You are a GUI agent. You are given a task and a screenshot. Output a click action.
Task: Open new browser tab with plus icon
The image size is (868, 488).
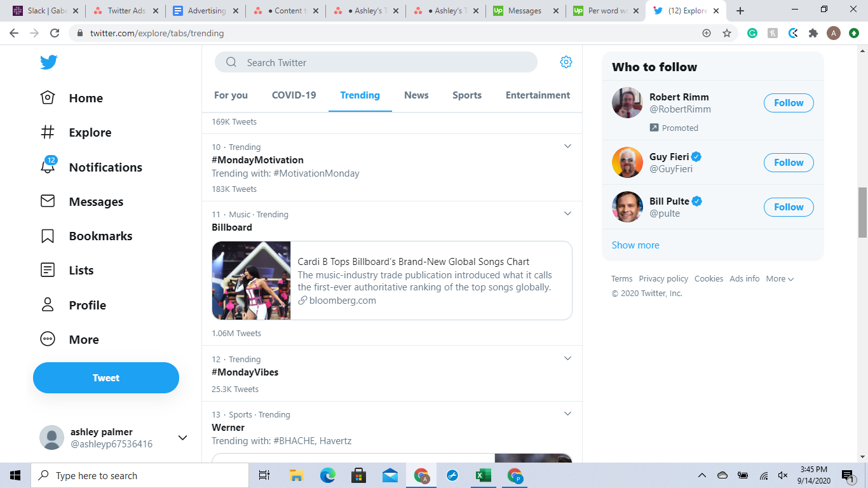pos(740,11)
